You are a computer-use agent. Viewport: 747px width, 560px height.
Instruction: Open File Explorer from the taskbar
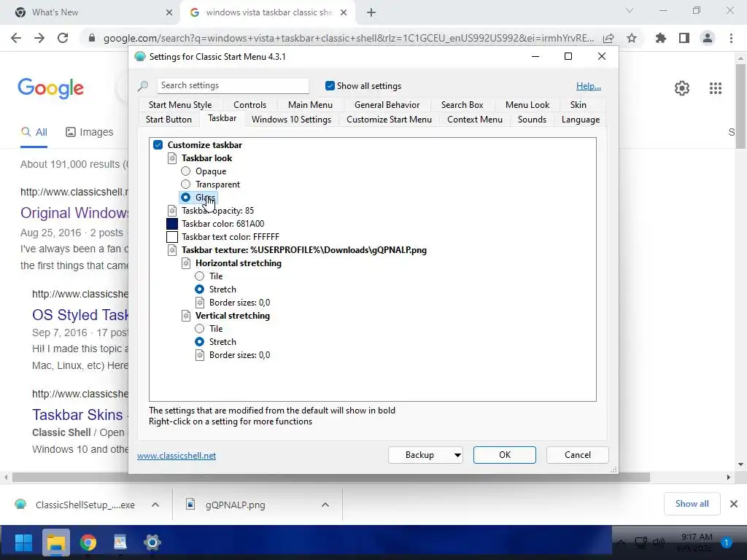click(55, 542)
